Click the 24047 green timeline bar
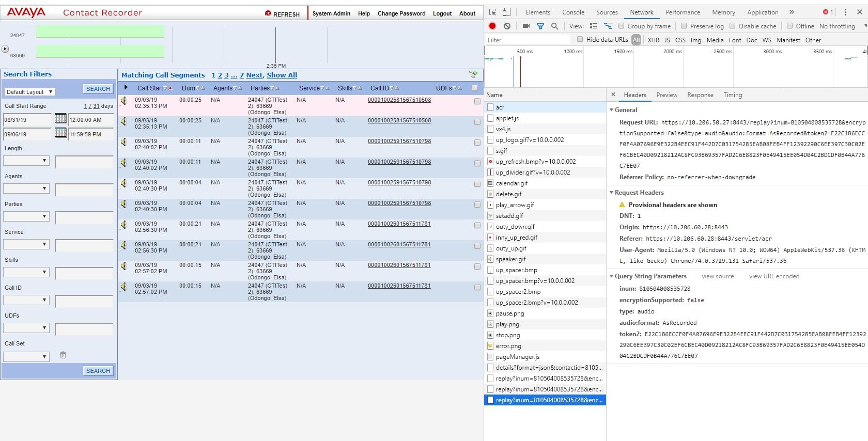Image resolution: width=868 pixels, height=441 pixels. tap(100, 31)
